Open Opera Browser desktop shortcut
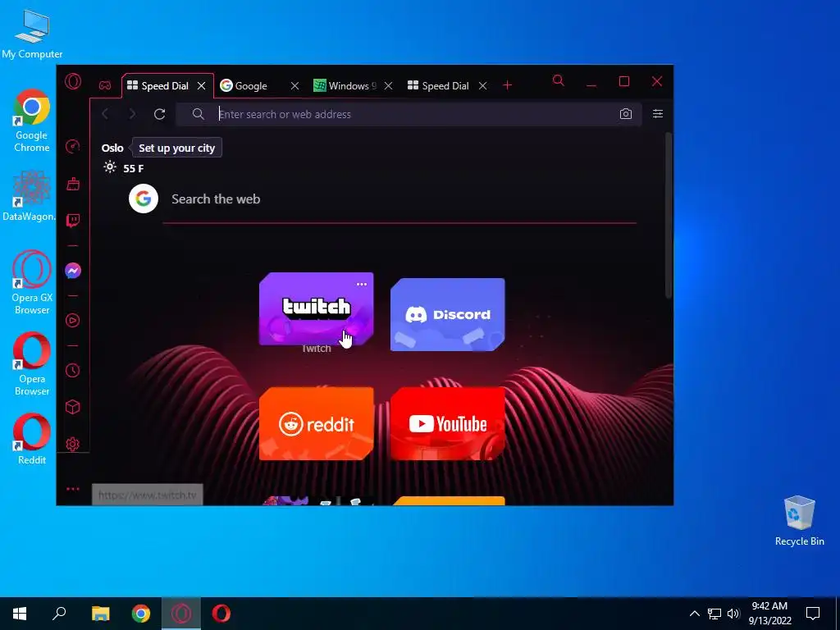Viewport: 840px width, 630px height. pos(32,364)
